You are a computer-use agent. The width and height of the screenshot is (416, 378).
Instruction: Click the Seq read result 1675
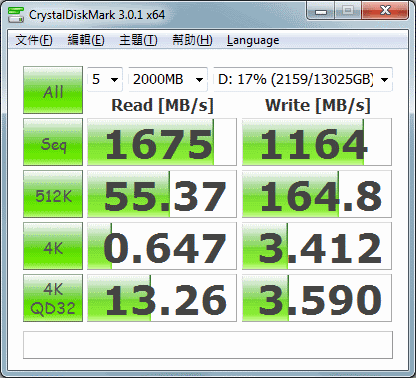162,142
